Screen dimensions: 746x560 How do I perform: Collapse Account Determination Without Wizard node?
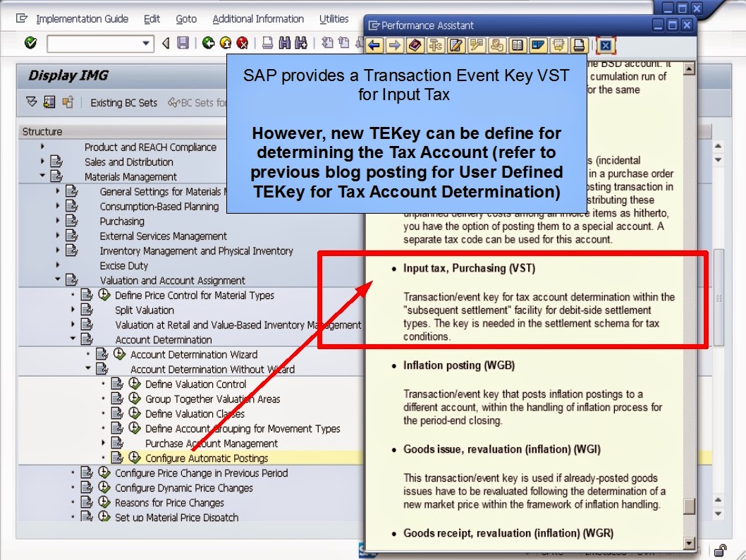click(88, 368)
